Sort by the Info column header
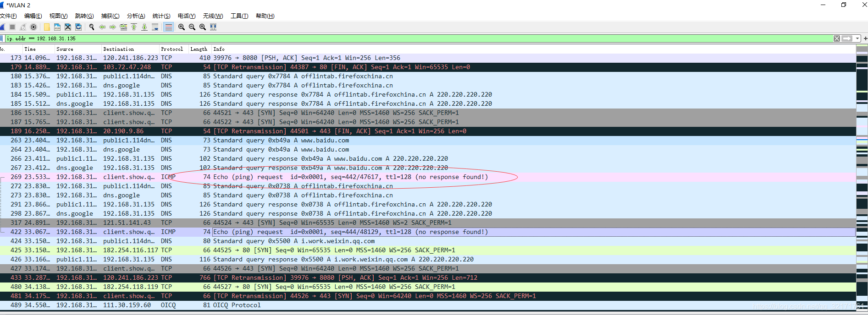 click(x=533, y=49)
